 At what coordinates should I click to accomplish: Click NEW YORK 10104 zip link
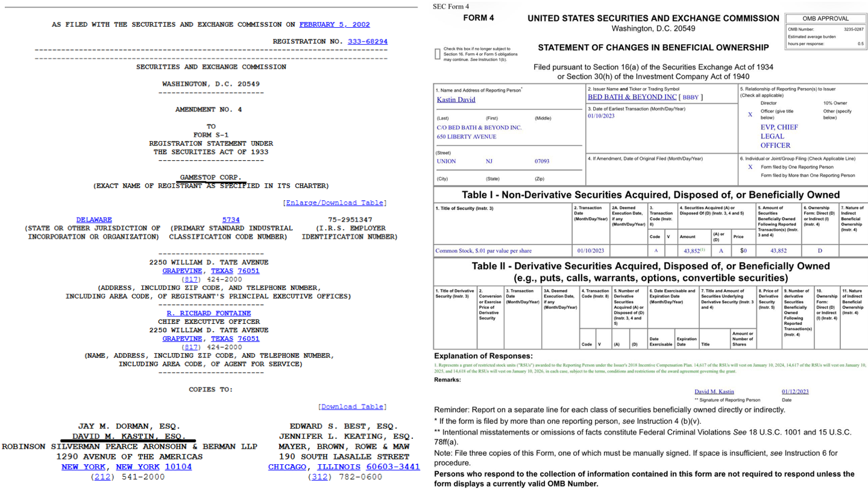click(x=178, y=467)
